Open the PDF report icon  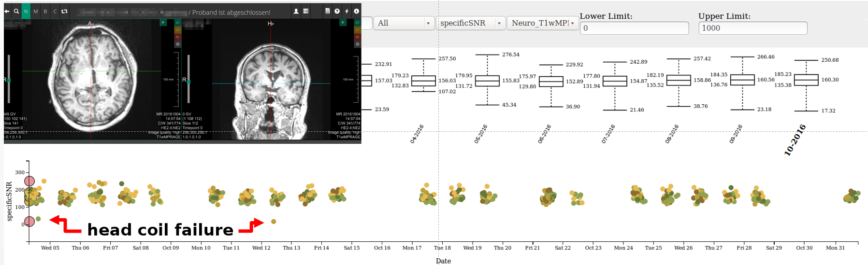pos(327,11)
